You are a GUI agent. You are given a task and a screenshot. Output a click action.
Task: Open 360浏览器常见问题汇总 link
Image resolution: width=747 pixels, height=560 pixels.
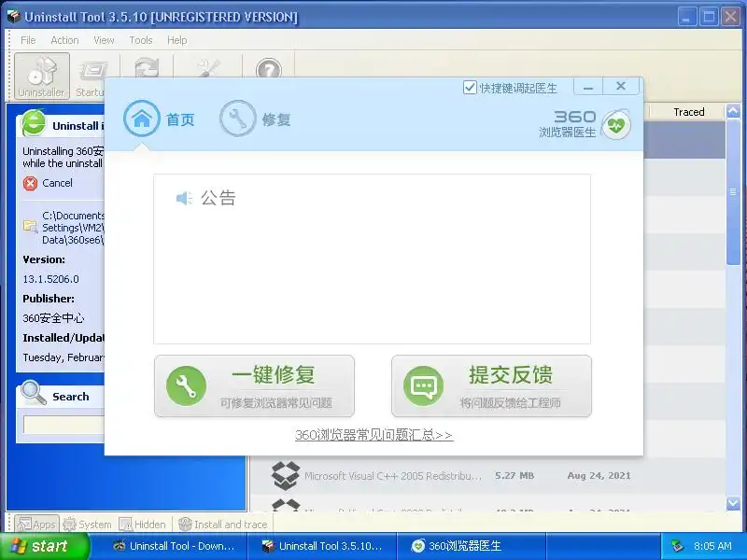[373, 435]
